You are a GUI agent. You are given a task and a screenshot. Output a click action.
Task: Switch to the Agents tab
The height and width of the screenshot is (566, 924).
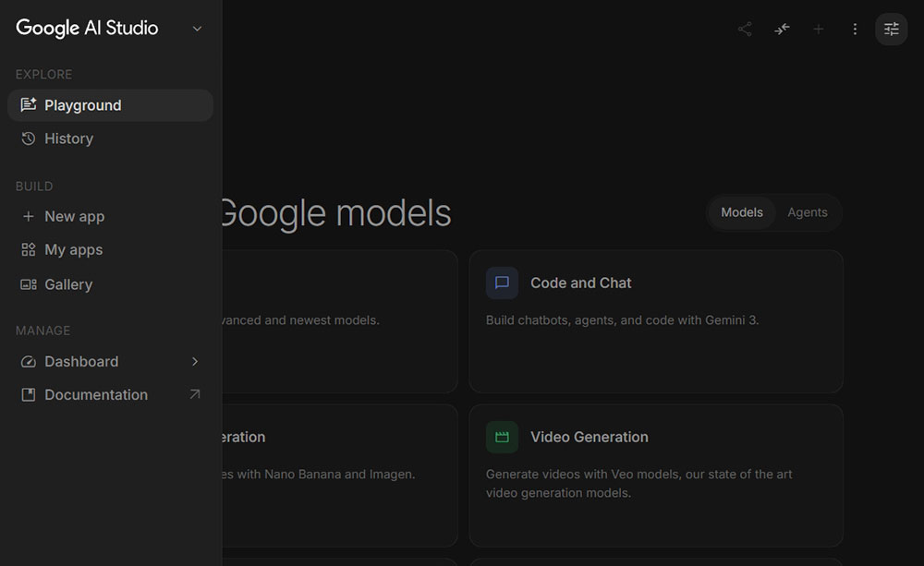click(x=808, y=212)
